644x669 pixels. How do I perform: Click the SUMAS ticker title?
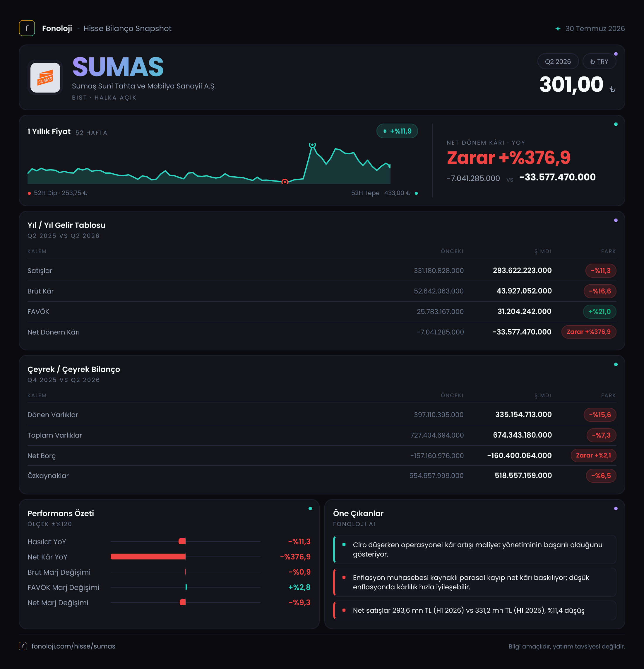[118, 67]
